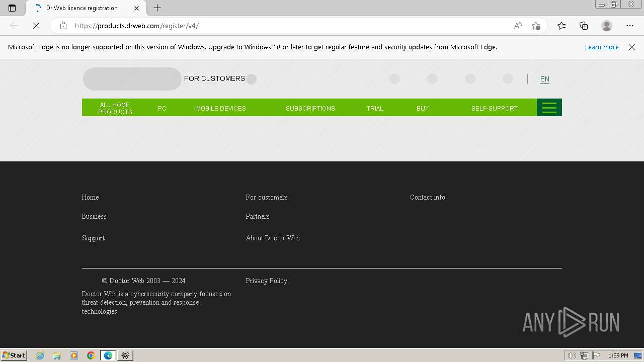
Task: Open the Edge profile icon
Action: [607, 26]
